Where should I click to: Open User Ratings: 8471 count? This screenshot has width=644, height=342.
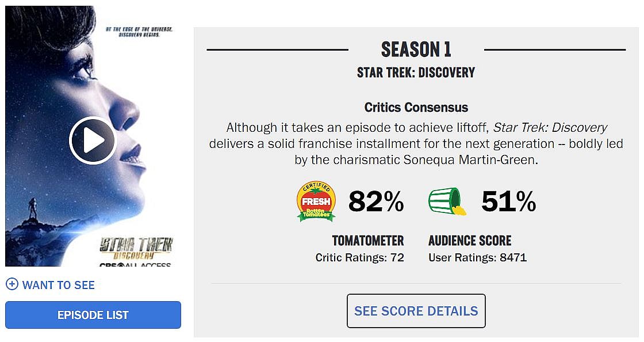477,257
